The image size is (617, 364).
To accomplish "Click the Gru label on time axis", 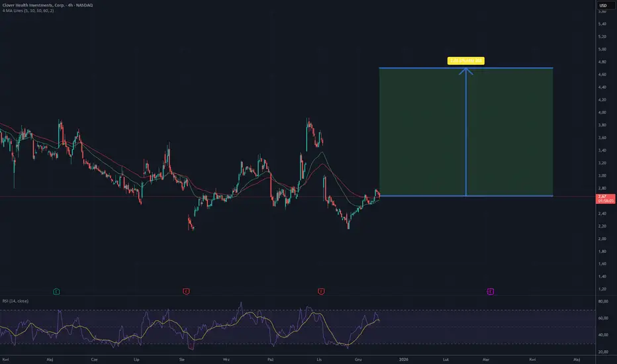I will pos(359,359).
